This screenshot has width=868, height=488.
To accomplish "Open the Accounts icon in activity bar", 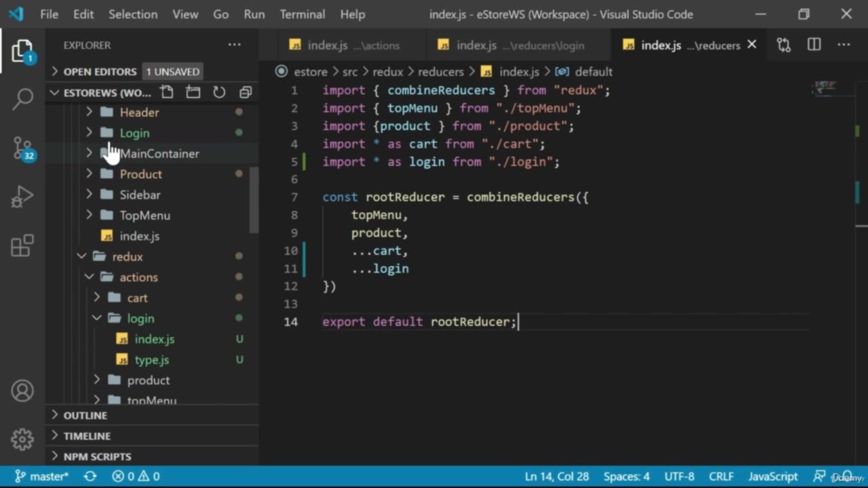I will pos(22,391).
